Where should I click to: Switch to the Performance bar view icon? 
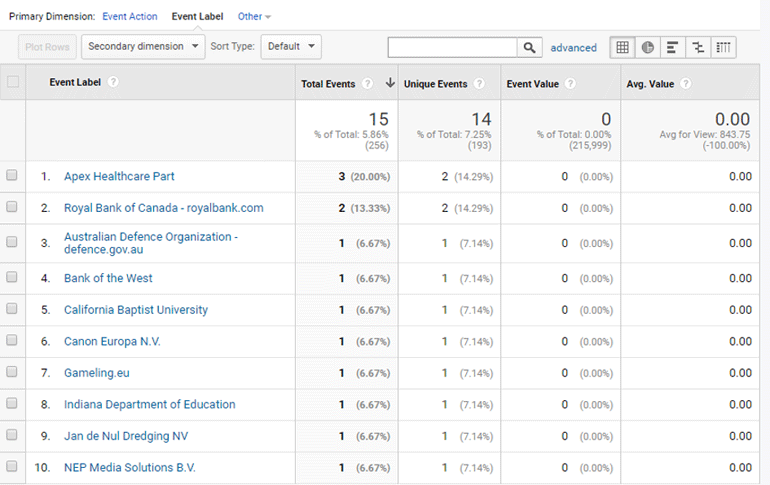(673, 48)
